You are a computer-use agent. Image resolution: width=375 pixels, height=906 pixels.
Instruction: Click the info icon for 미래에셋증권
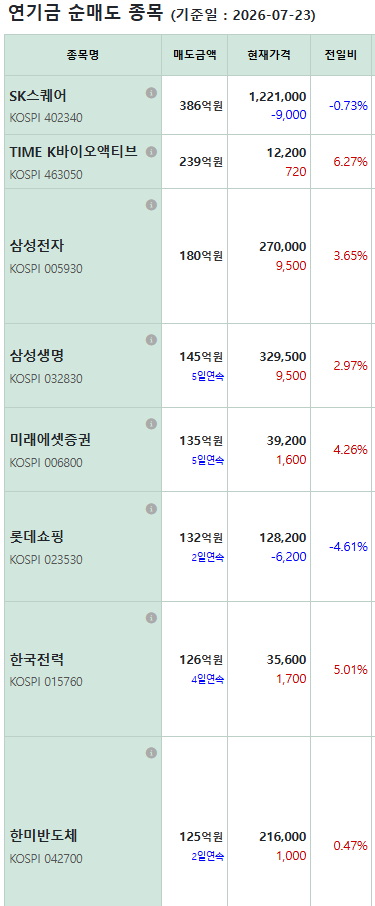click(151, 424)
